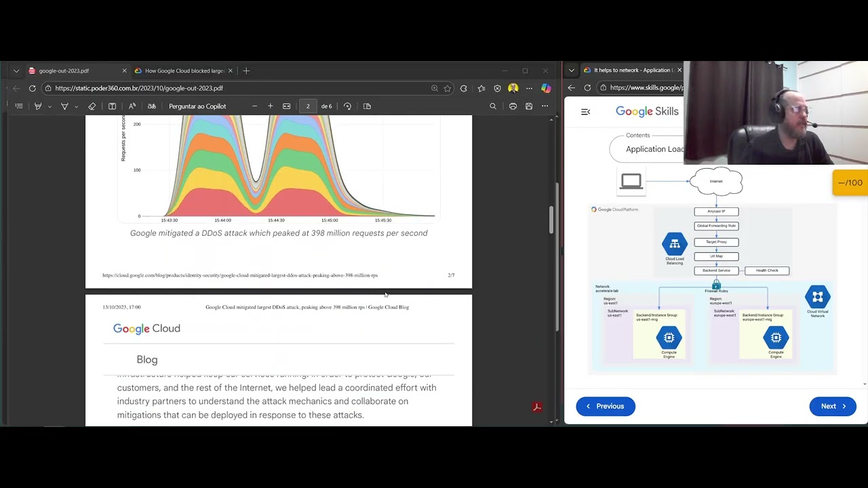868x488 pixels.
Task: Open the page view layout icon
Action: tap(367, 106)
